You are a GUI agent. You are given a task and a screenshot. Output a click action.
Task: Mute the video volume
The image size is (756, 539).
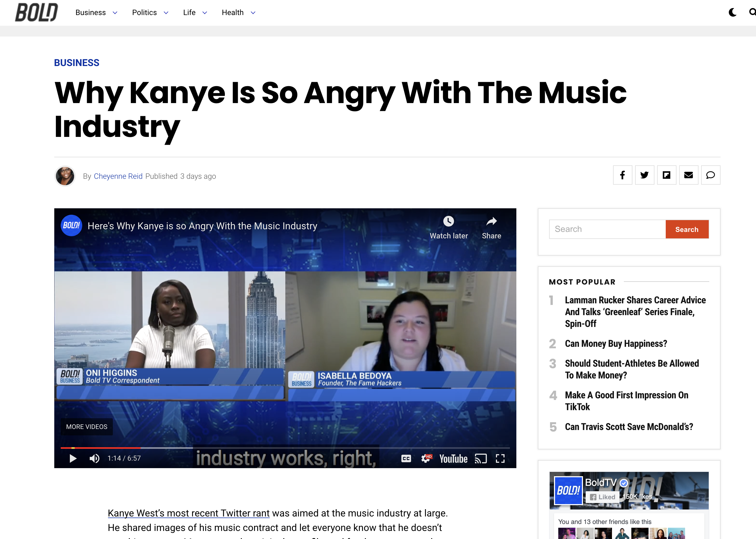tap(94, 458)
